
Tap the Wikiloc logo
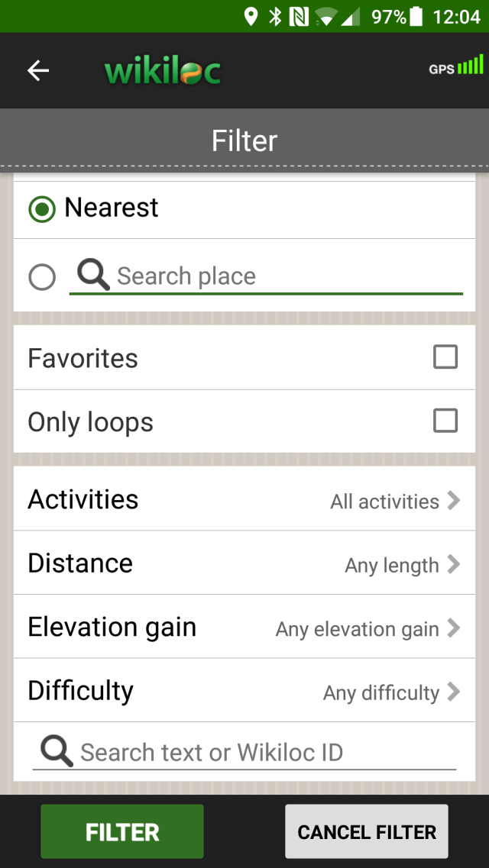[163, 71]
